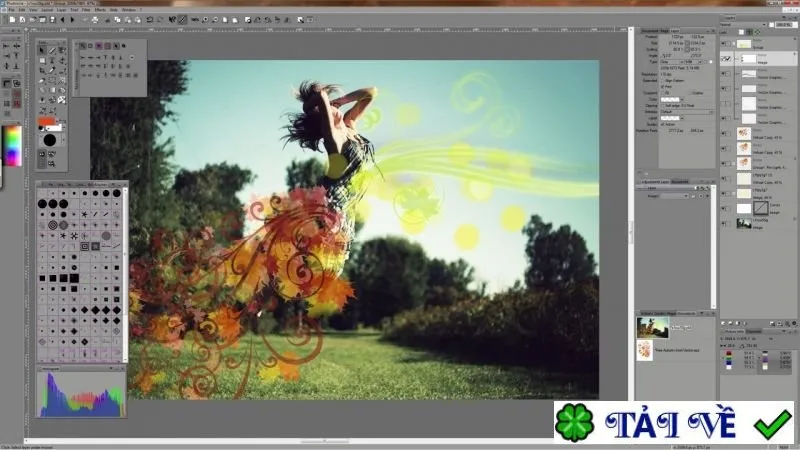Click the green four-leaf clover logo

pyautogui.click(x=574, y=422)
